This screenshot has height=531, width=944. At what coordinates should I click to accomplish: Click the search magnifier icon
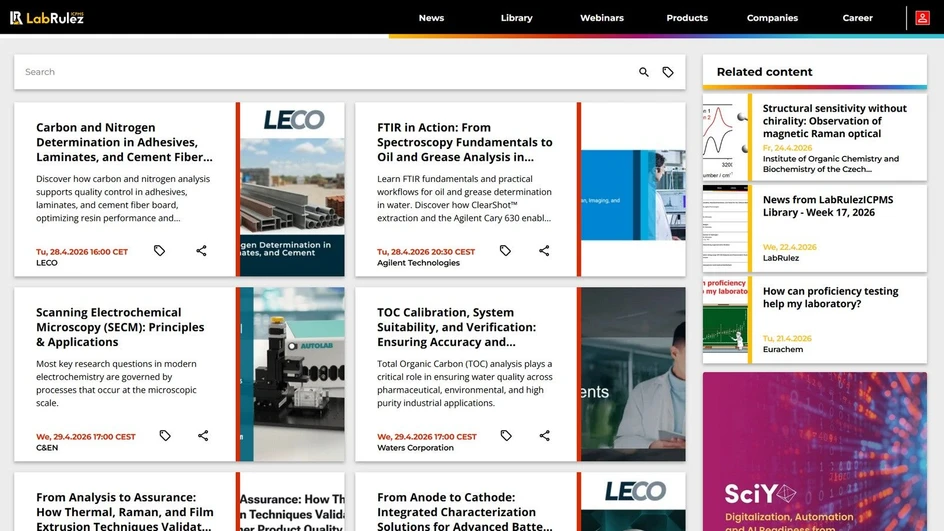point(644,72)
